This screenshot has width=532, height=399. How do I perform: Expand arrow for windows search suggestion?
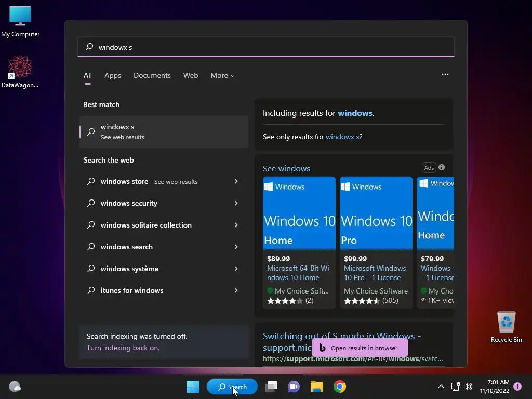(x=236, y=247)
